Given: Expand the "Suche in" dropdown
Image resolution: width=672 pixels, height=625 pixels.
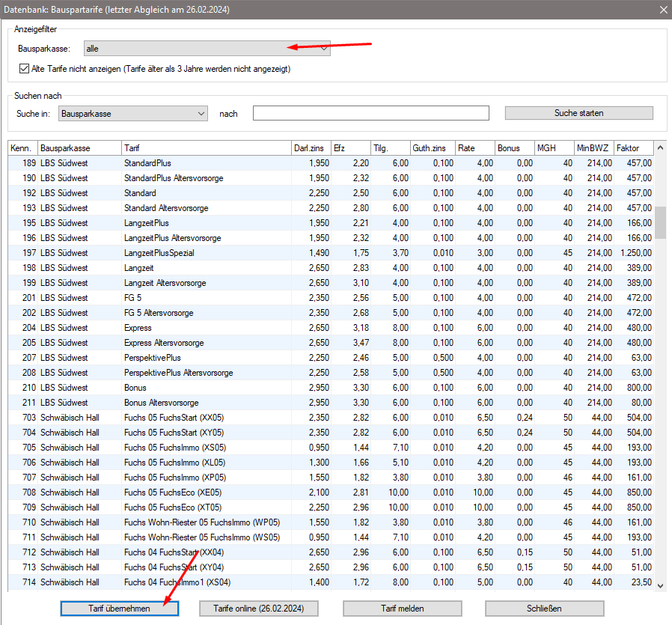Looking at the screenshot, I should 133,114.
